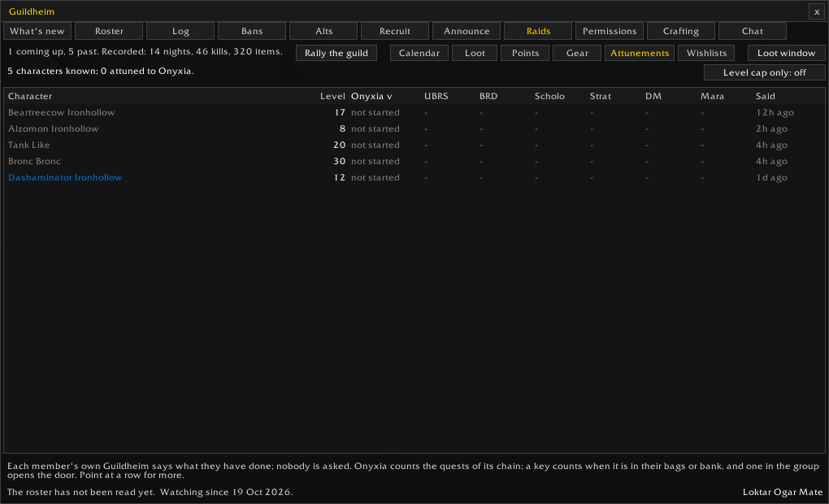Sort by the DM column header
This screenshot has width=829, height=504.
[653, 96]
